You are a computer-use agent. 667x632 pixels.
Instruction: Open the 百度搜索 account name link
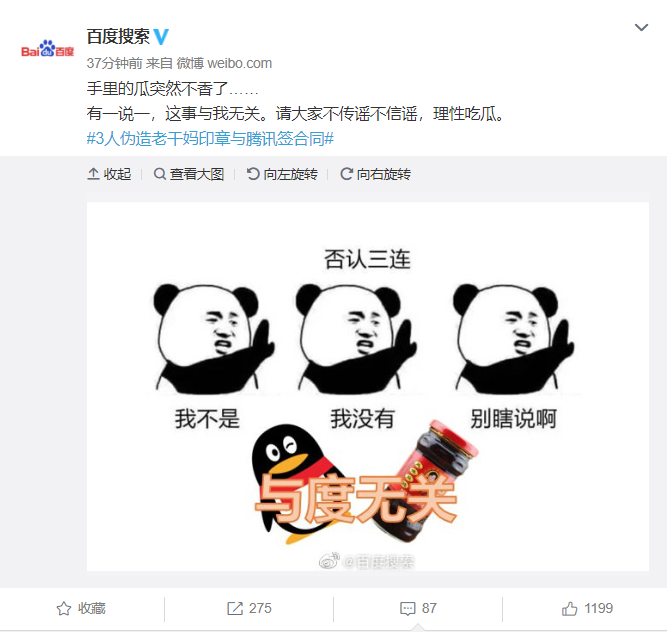(x=118, y=37)
